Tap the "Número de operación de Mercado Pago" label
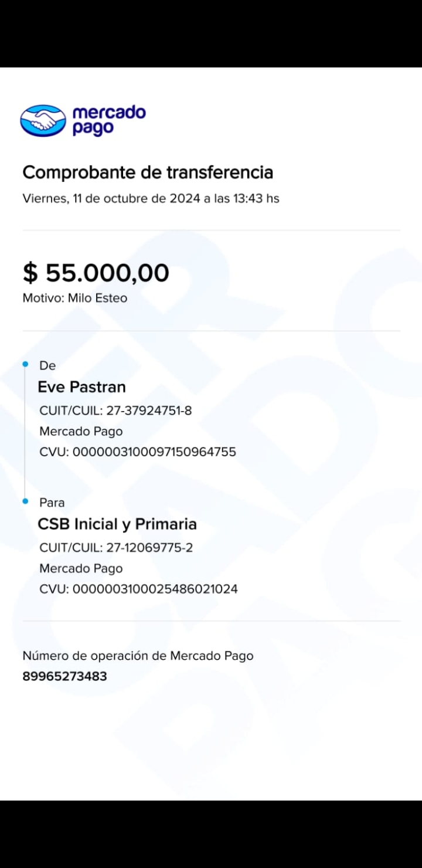422x868 pixels. pos(138,656)
